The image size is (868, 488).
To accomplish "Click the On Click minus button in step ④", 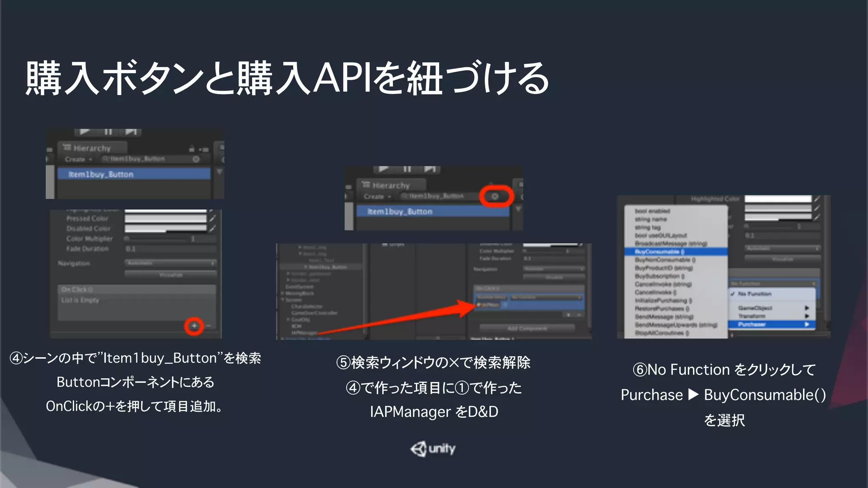I will (208, 326).
